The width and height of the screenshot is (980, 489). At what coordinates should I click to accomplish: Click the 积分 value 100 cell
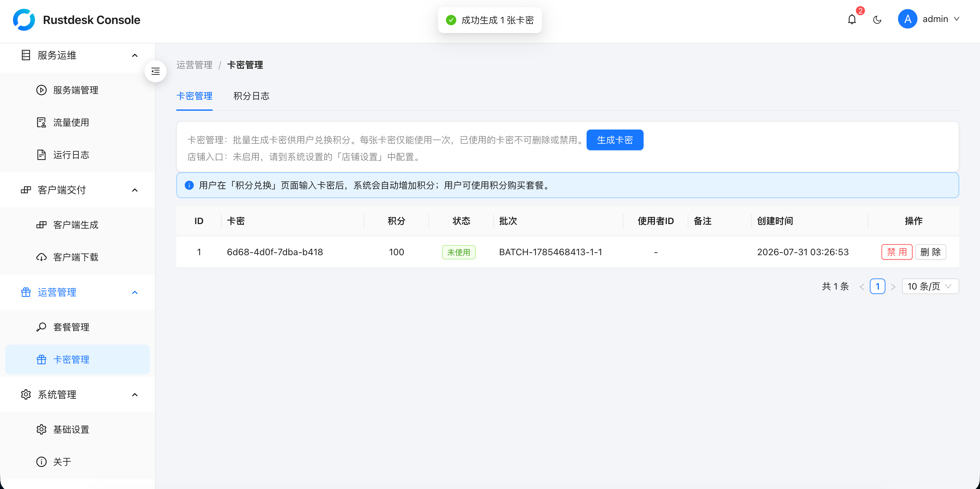(x=396, y=252)
